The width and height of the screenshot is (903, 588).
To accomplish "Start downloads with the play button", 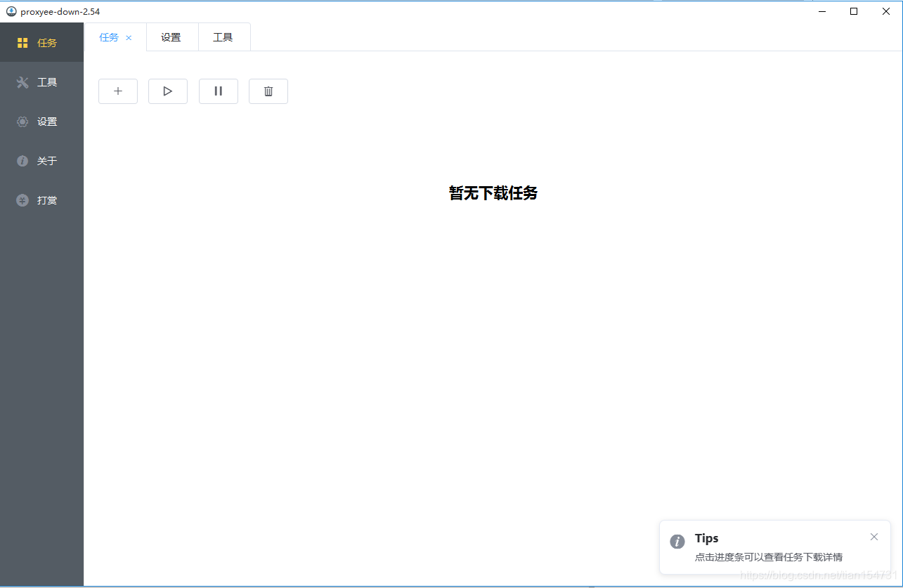I will pyautogui.click(x=168, y=91).
